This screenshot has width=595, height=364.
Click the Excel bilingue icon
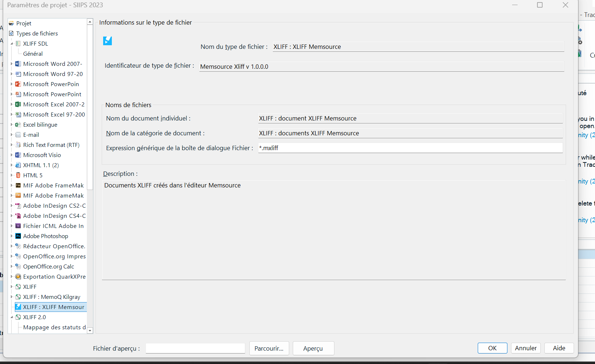point(18,124)
